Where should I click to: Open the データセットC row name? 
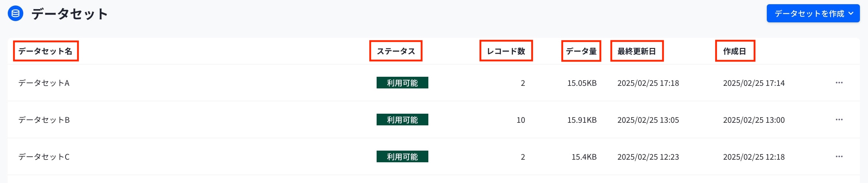44,157
